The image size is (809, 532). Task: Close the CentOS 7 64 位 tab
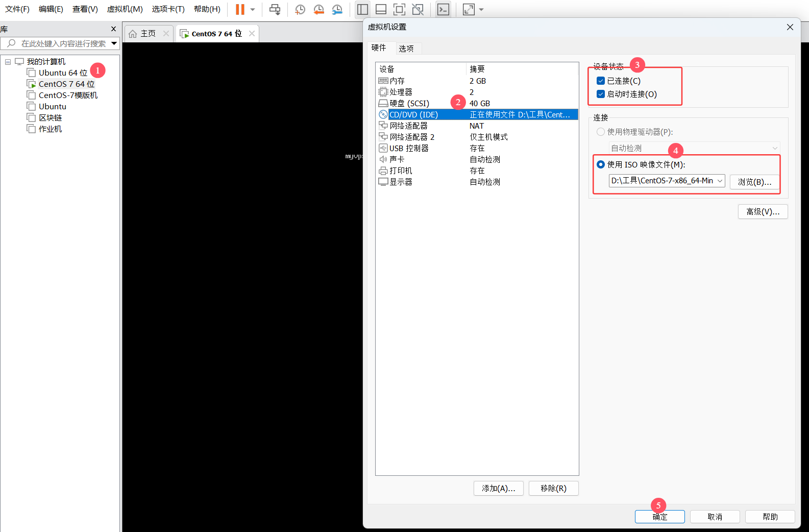(252, 34)
